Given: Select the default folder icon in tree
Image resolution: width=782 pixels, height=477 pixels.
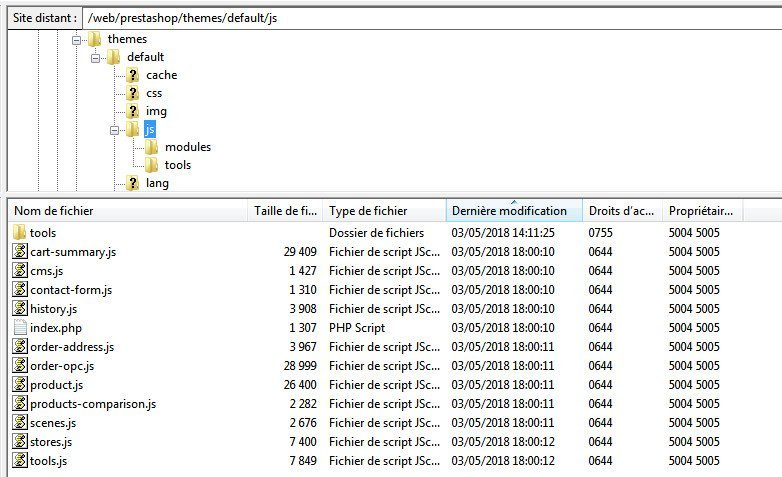Looking at the screenshot, I should click(114, 57).
